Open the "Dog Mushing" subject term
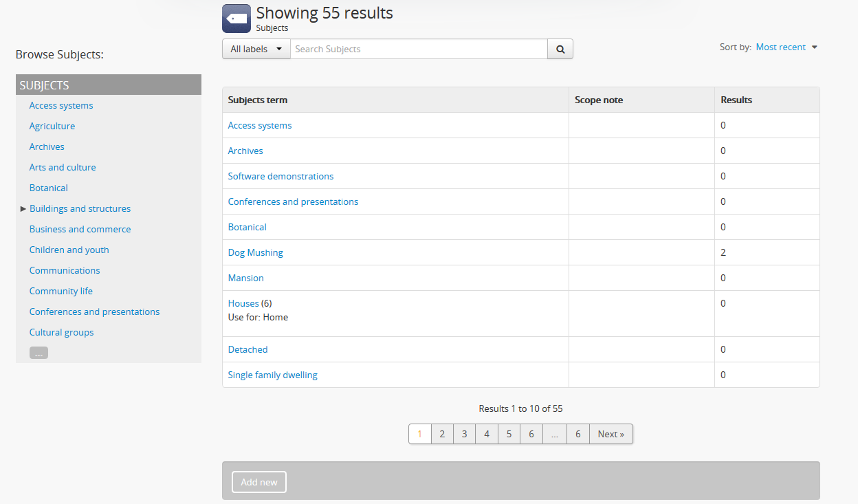The image size is (858, 504). coord(255,252)
